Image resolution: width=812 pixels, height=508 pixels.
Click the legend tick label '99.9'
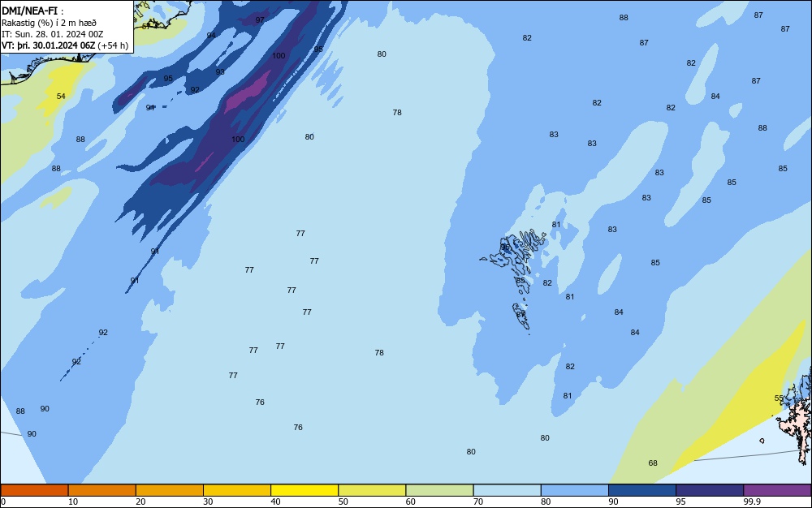(751, 502)
